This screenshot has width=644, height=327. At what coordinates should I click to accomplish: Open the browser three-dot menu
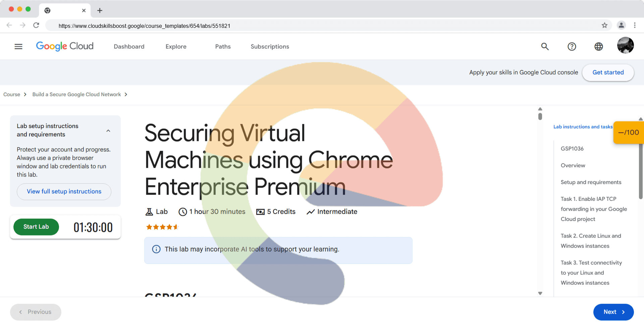(x=635, y=25)
